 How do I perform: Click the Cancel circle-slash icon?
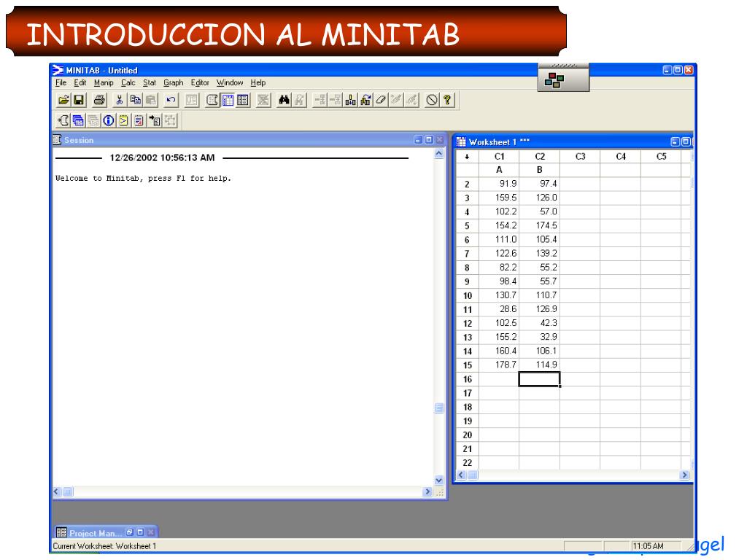point(432,100)
